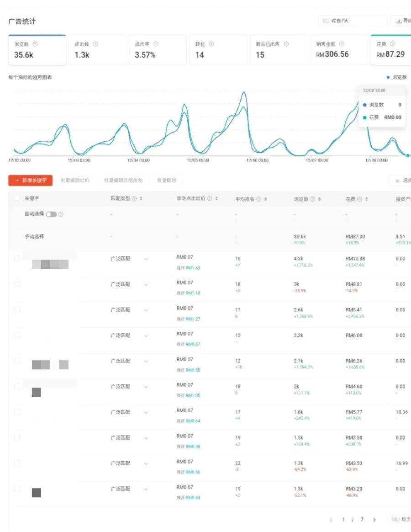This screenshot has height=532, width=411.
Task: Click help icon beside 点击率 metric card
Action: click(156, 44)
